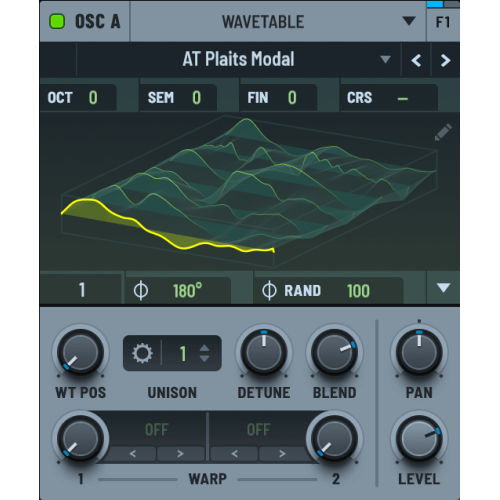Open unison settings gear icon
Viewport: 500px width, 500px height.
coord(142,353)
